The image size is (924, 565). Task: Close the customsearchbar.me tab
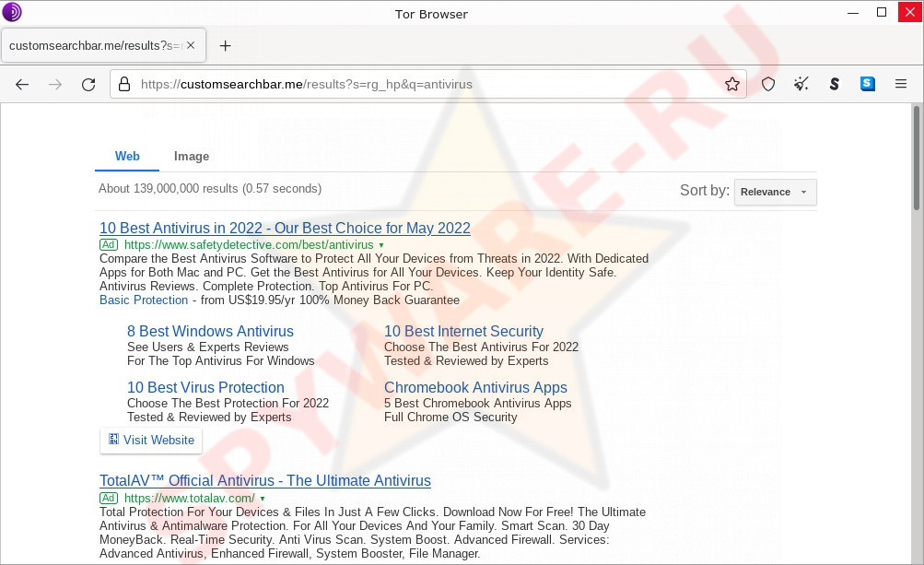pos(191,45)
